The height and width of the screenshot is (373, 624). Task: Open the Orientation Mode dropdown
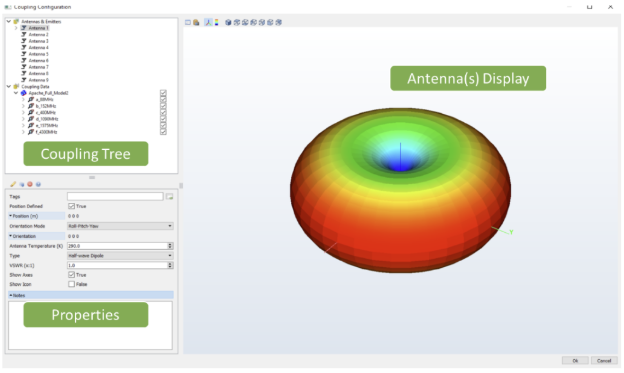[x=120, y=226]
